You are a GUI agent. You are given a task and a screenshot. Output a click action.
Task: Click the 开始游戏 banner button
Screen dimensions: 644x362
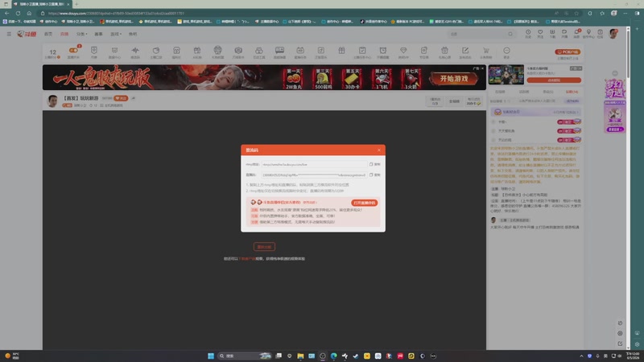(x=454, y=78)
